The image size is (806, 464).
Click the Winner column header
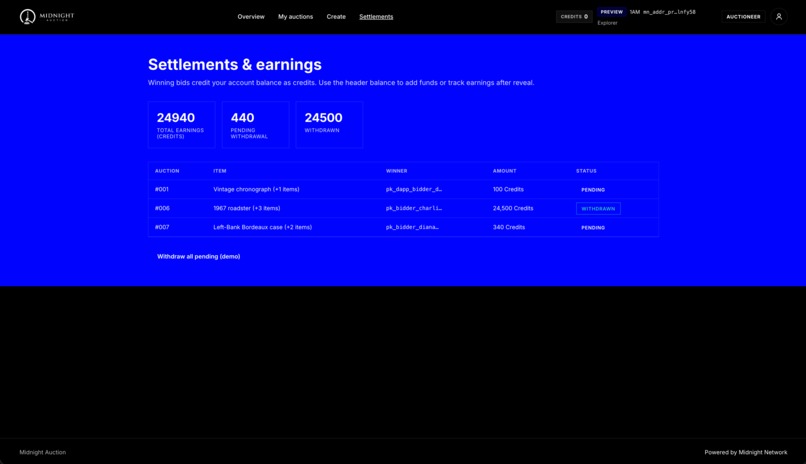pyautogui.click(x=396, y=171)
